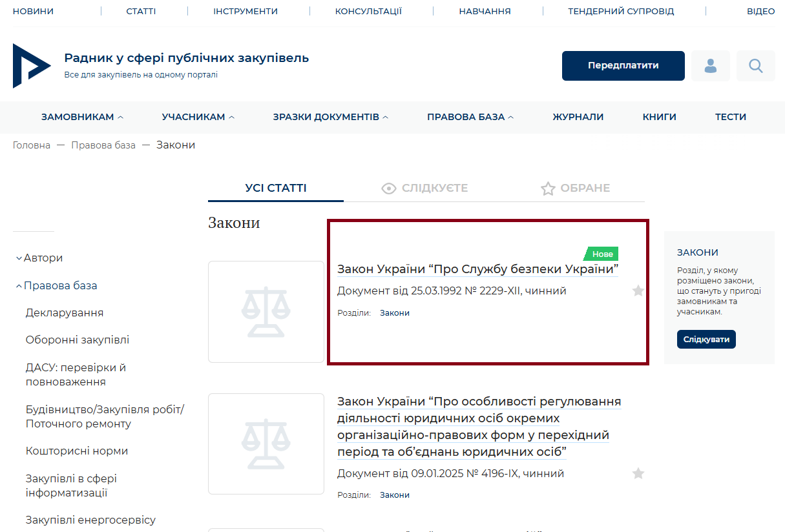Go to КОНСУЛЬТАЦІЇ in the top bar

click(368, 11)
